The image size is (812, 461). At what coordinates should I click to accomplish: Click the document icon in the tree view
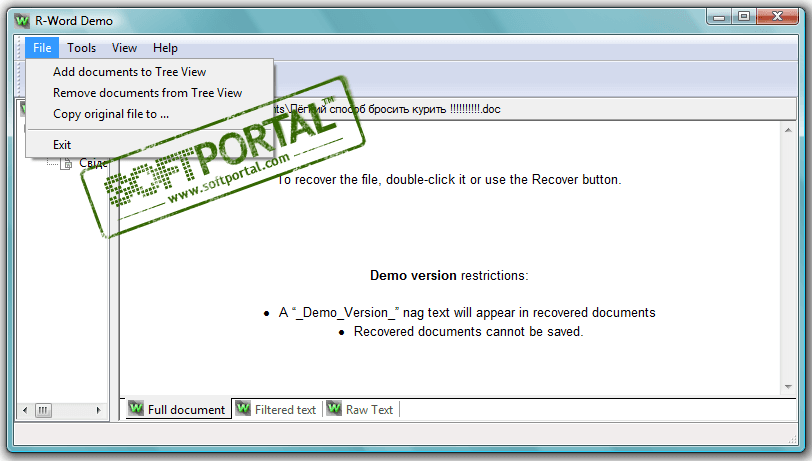[x=66, y=164]
